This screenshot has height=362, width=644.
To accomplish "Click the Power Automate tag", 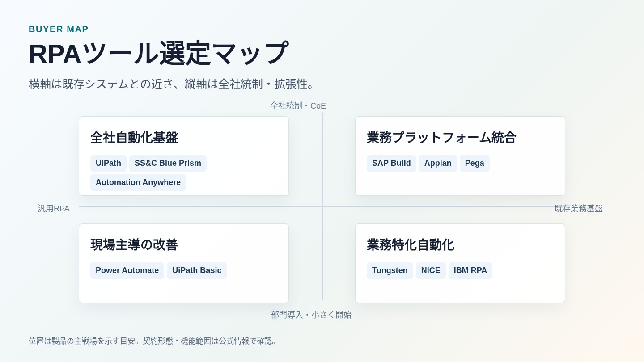I will point(127,270).
